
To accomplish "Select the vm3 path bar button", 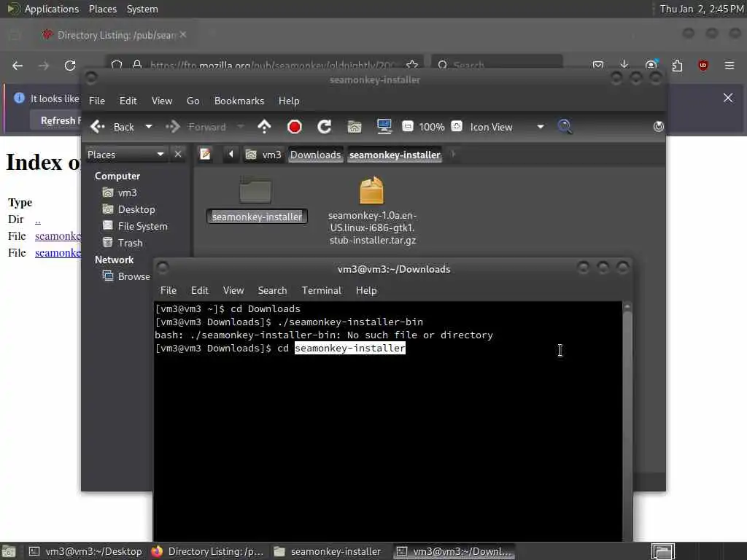I will point(263,155).
